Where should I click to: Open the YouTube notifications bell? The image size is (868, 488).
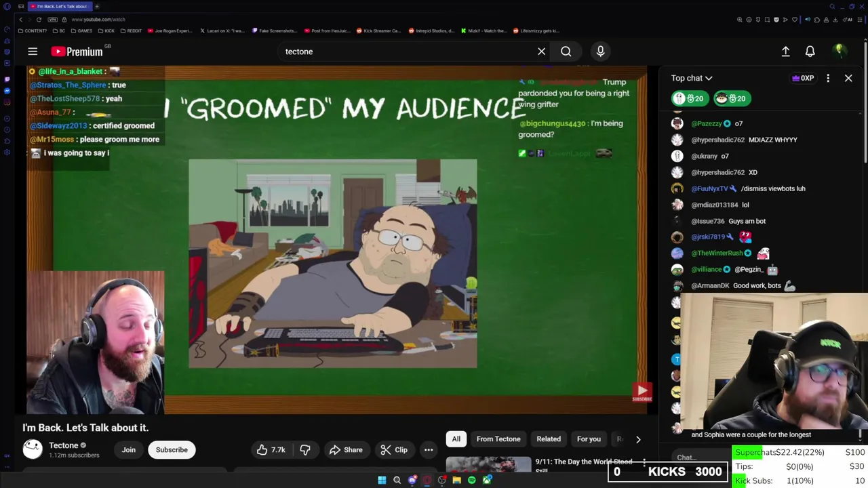[810, 52]
